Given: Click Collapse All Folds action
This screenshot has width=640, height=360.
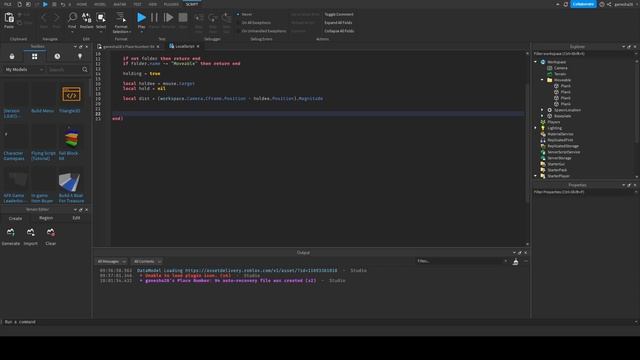Looking at the screenshot, I should pos(339,31).
